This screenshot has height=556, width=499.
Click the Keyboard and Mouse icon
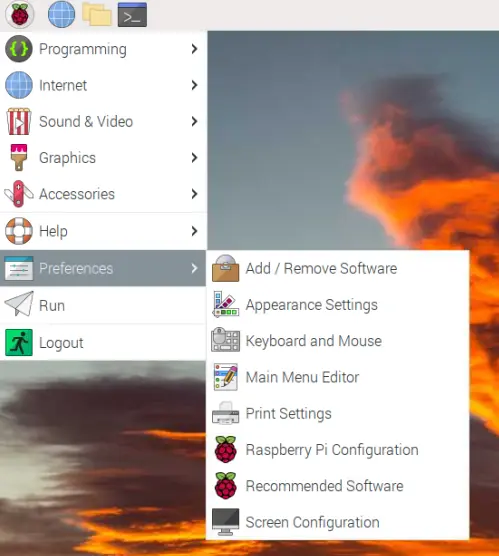226,340
